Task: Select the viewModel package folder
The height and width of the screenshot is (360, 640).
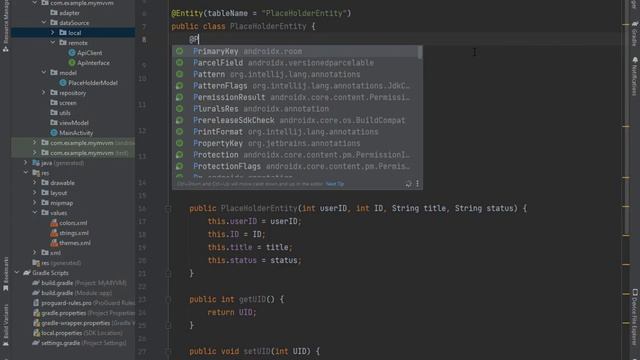Action: 69,123
